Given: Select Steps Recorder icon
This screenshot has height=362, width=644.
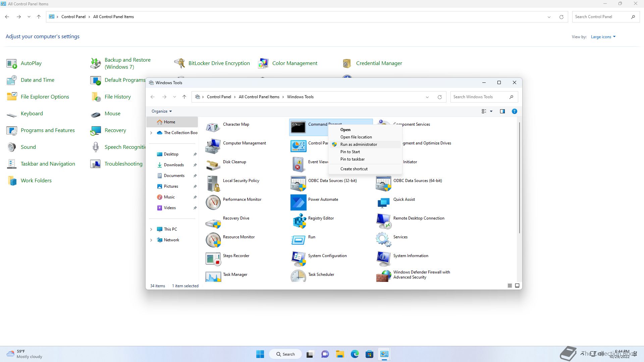Looking at the screenshot, I should (x=213, y=258).
